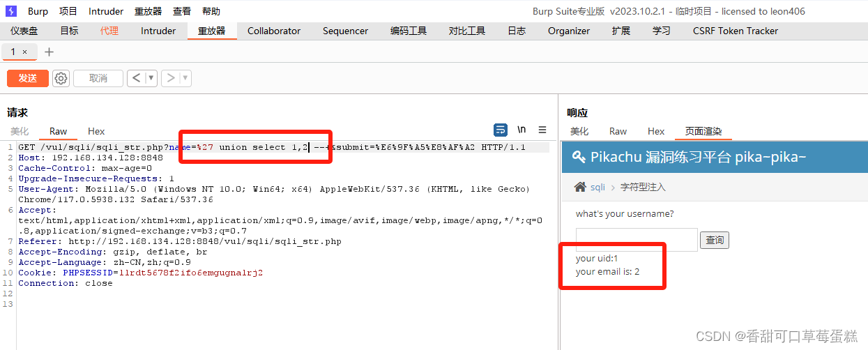Switch to 代理 tab
Image resolution: width=868 pixels, height=350 pixels.
[109, 31]
